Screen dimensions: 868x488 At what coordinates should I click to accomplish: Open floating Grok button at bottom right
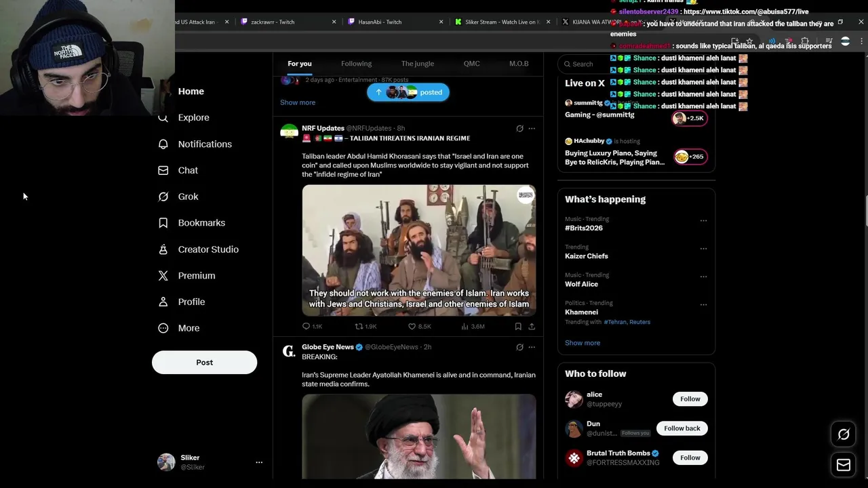(x=844, y=434)
